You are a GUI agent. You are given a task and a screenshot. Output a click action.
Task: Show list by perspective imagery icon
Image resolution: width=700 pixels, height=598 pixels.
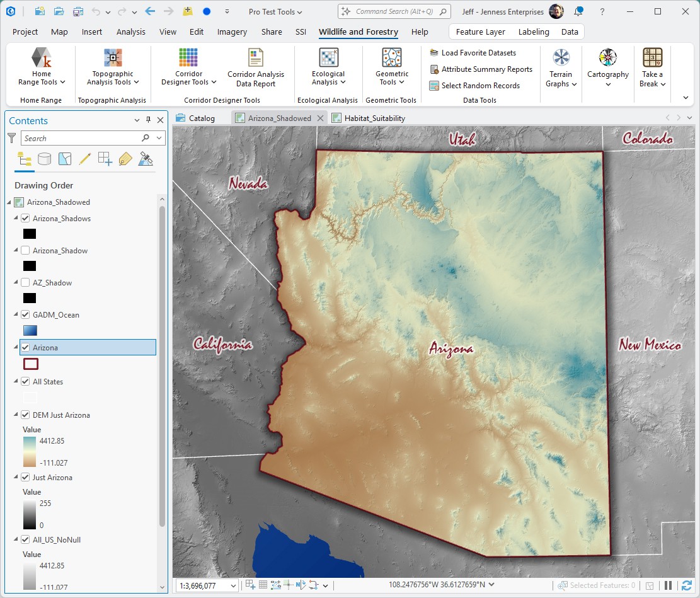(x=146, y=159)
